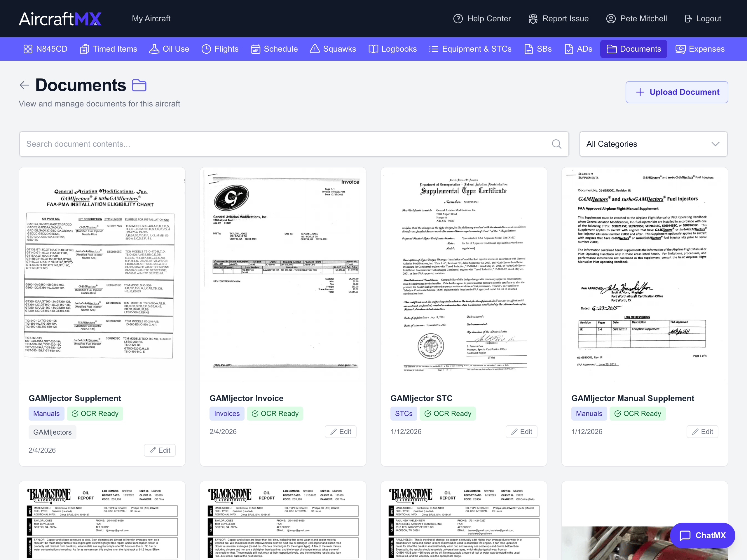The width and height of the screenshot is (747, 560).
Task: Select the Logbooks tab
Action: point(393,49)
